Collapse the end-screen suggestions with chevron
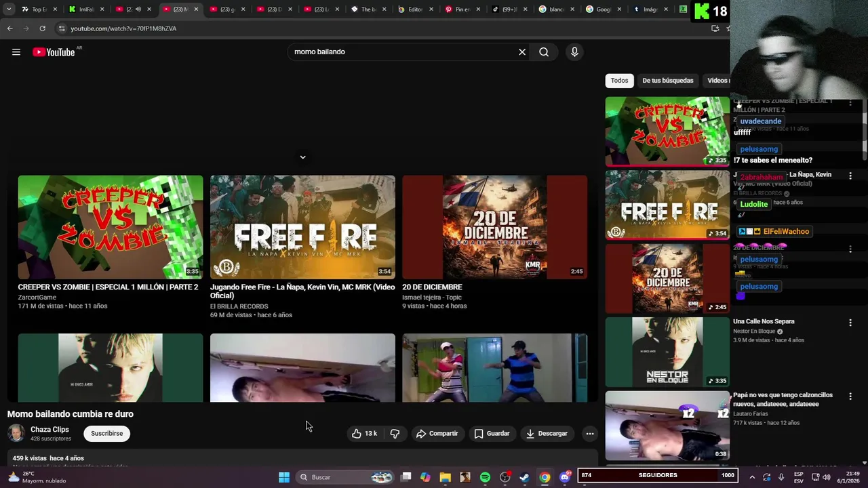 tap(302, 157)
